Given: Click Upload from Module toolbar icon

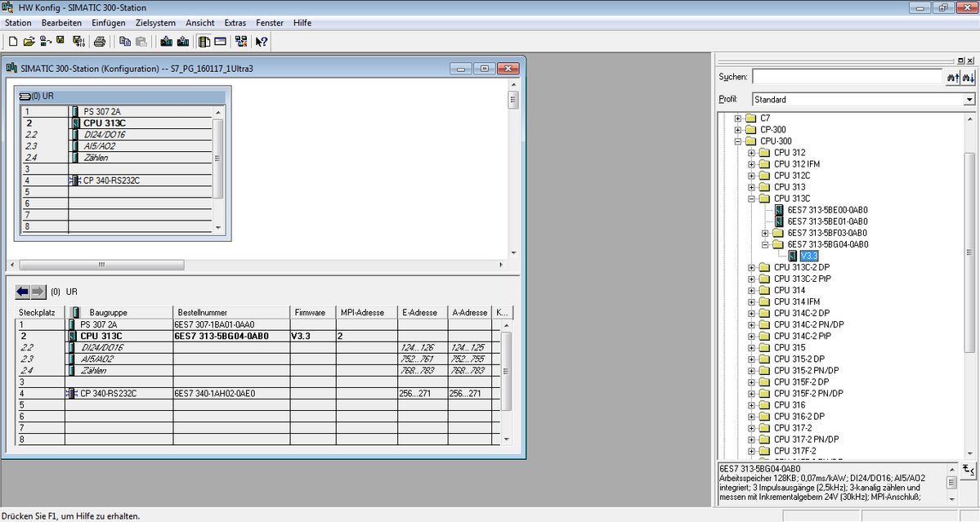Looking at the screenshot, I should (x=183, y=41).
